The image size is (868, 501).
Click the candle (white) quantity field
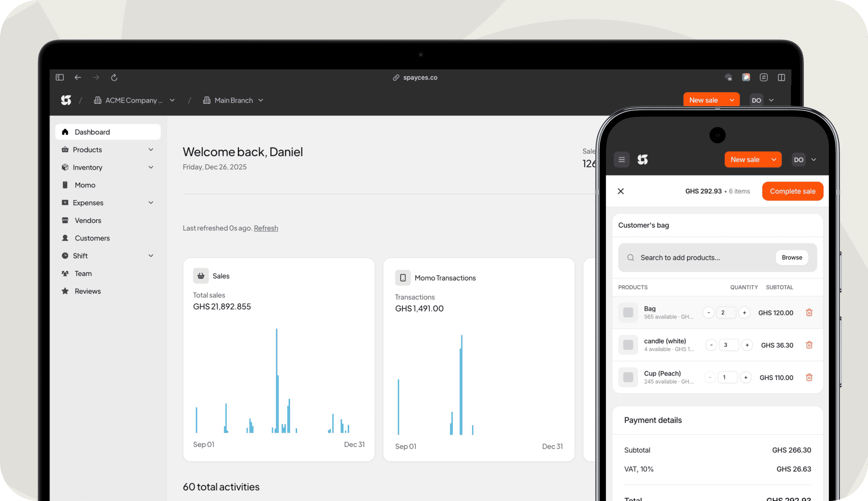click(729, 345)
